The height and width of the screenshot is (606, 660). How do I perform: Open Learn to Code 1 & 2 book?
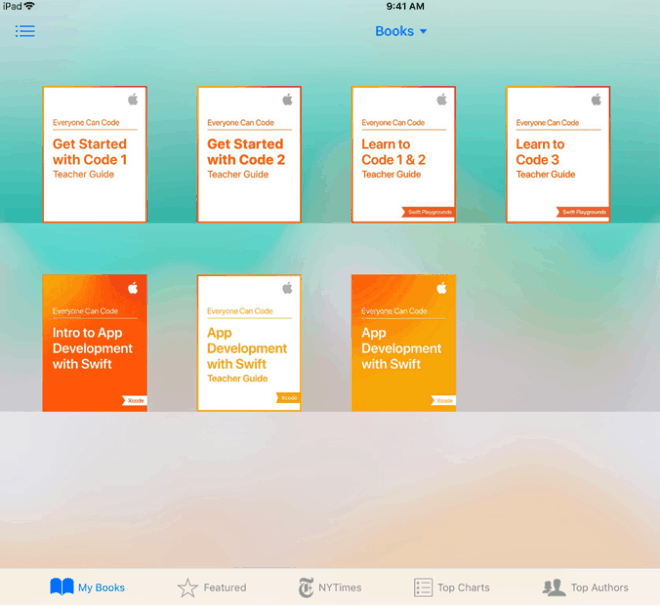coord(403,154)
